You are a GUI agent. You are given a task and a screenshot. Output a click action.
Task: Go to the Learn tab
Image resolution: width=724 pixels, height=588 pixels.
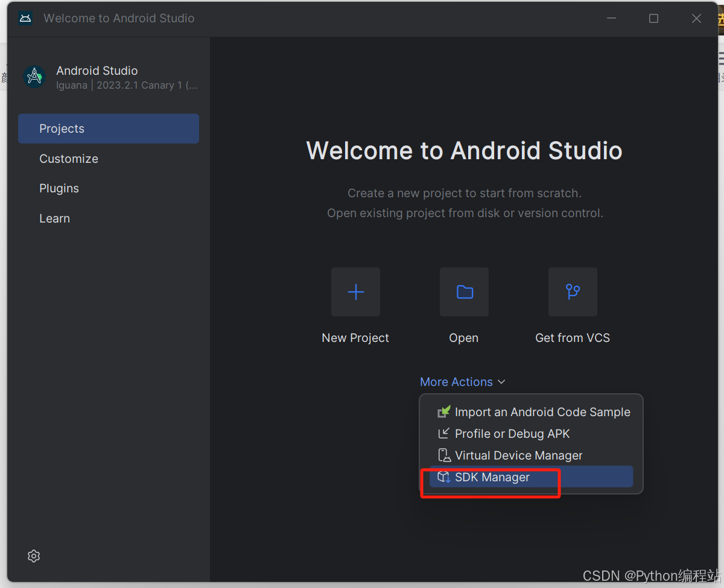109,218
